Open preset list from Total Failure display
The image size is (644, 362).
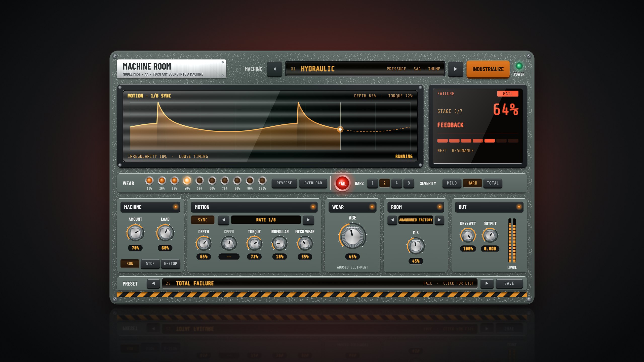(320, 283)
